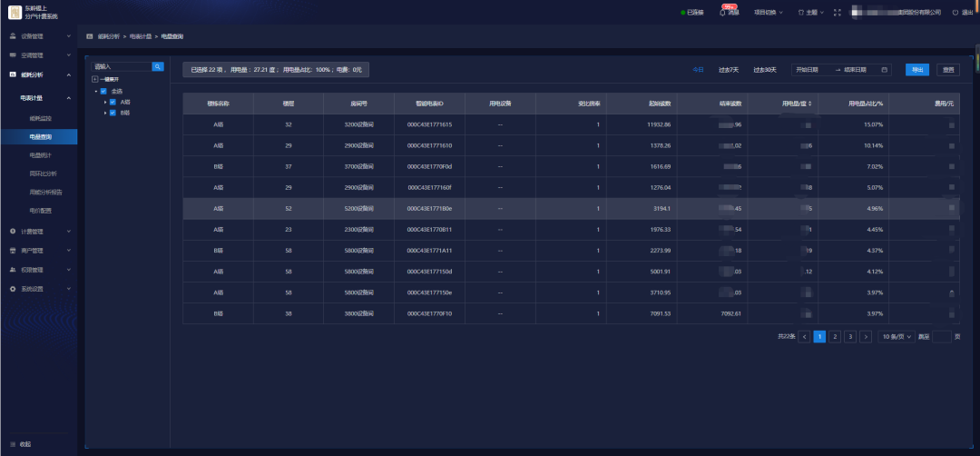Open the 主题 theme dropdown
The width and height of the screenshot is (980, 456).
point(810,13)
